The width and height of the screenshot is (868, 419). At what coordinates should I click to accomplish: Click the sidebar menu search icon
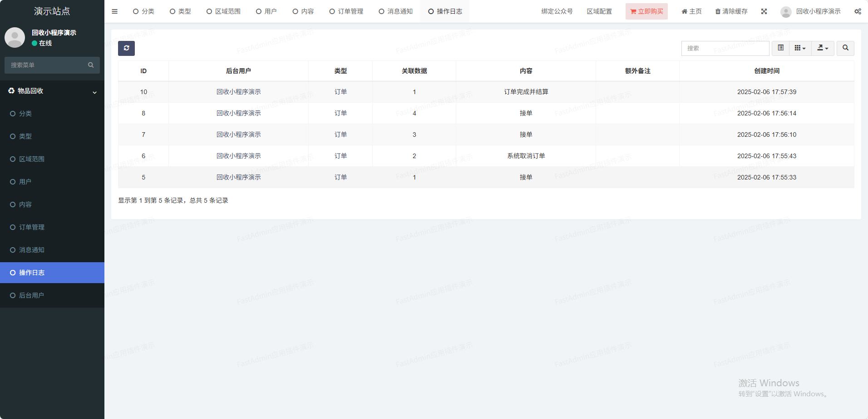(91, 65)
